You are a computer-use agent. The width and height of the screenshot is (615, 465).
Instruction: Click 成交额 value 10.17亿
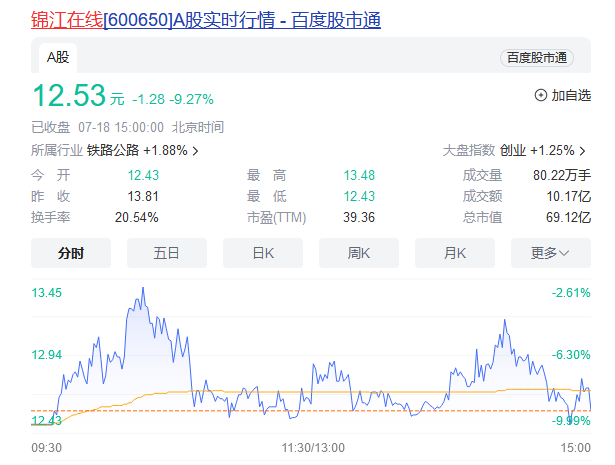[569, 196]
